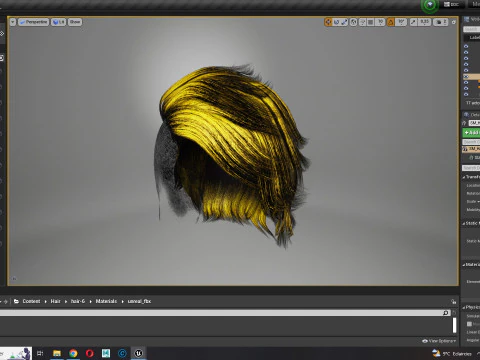Toggle world/local coordinate system globe
Viewport: 480px width, 360px height.
point(354,22)
